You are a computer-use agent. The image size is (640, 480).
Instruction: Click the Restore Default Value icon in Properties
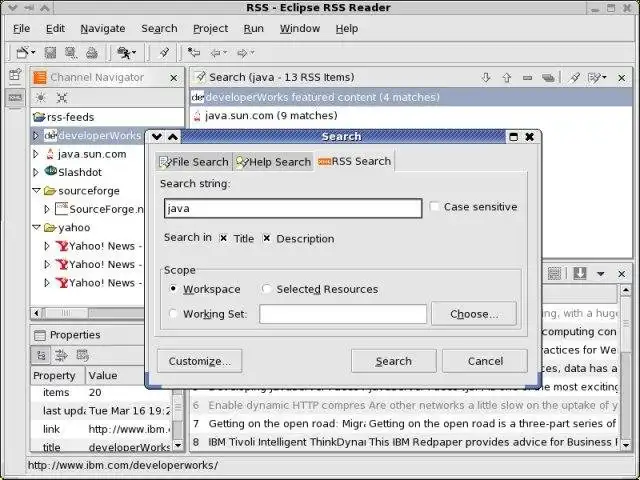click(x=82, y=356)
